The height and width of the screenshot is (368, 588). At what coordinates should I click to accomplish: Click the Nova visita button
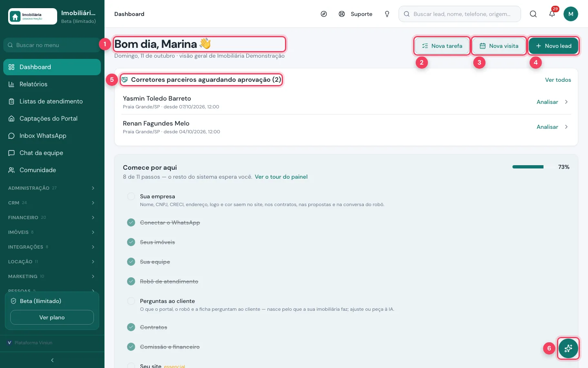click(499, 46)
